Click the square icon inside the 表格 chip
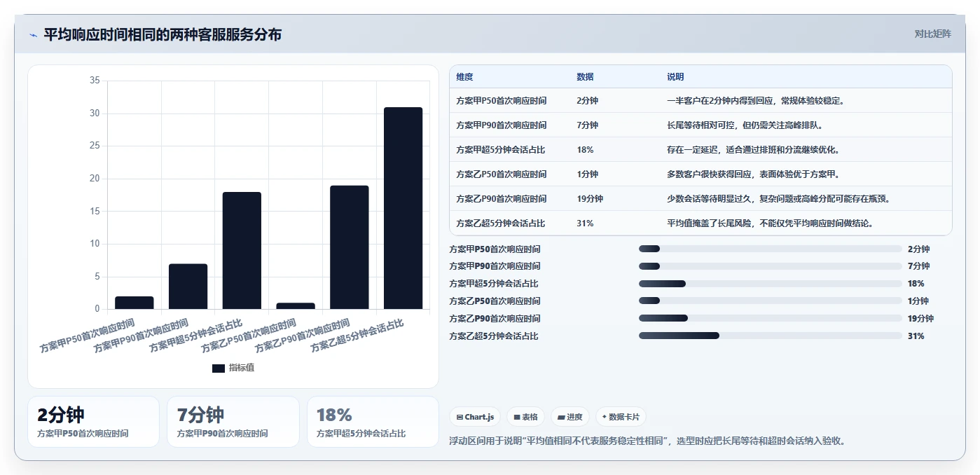Image resolution: width=980 pixels, height=475 pixels. [x=516, y=417]
